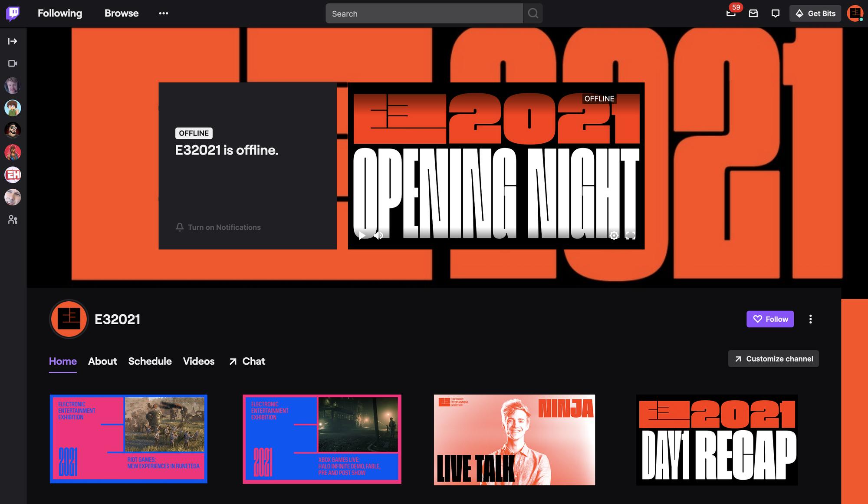
Task: Open the Whispers chat bubble icon
Action: [x=776, y=13]
